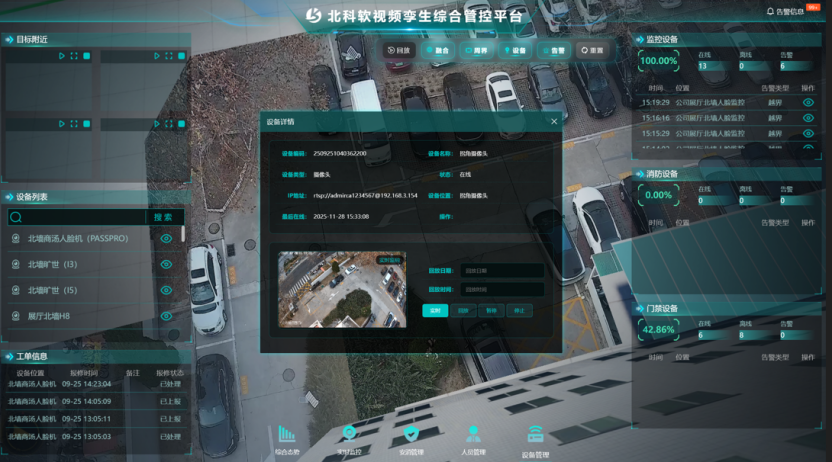Toggle the 告警 toolbar button

[x=554, y=50]
